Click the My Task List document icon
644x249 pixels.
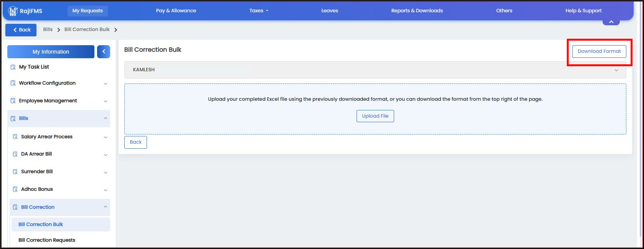[x=13, y=67]
